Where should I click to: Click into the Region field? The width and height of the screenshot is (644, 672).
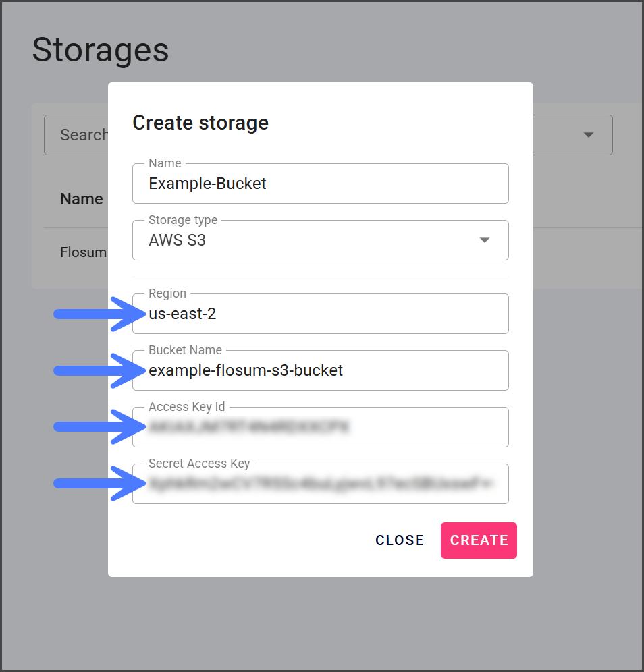(x=320, y=314)
